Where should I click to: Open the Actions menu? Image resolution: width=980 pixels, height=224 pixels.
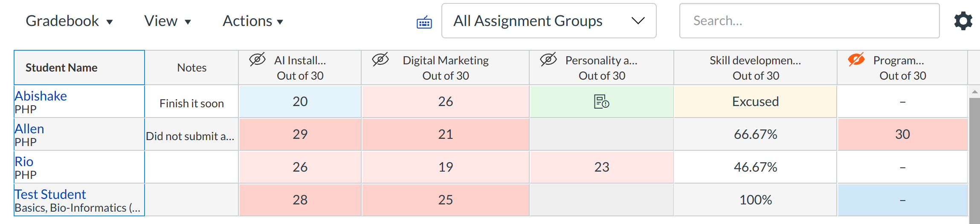click(x=252, y=21)
